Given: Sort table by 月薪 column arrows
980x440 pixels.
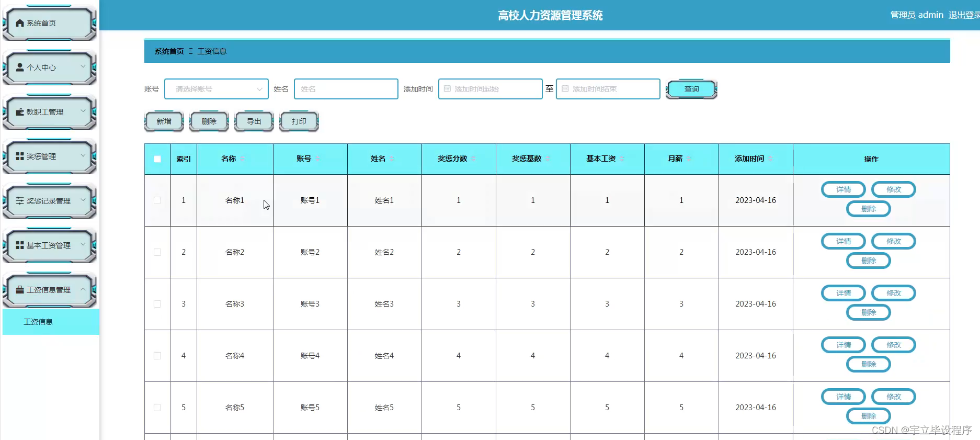Looking at the screenshot, I should (x=689, y=159).
